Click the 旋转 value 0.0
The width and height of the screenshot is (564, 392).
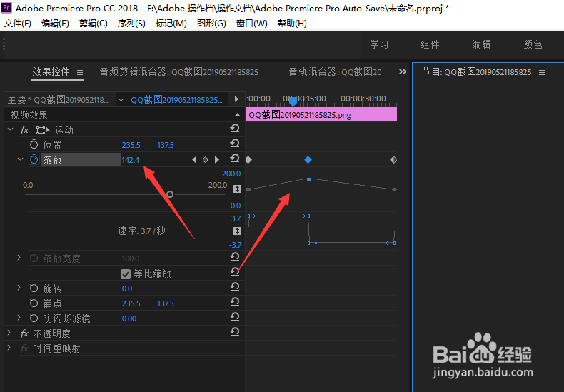tap(127, 288)
